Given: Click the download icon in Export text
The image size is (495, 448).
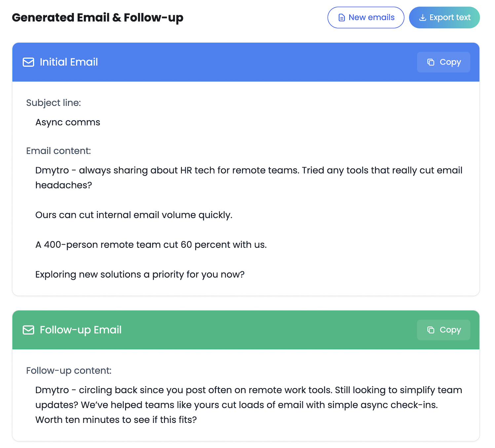Looking at the screenshot, I should [423, 18].
